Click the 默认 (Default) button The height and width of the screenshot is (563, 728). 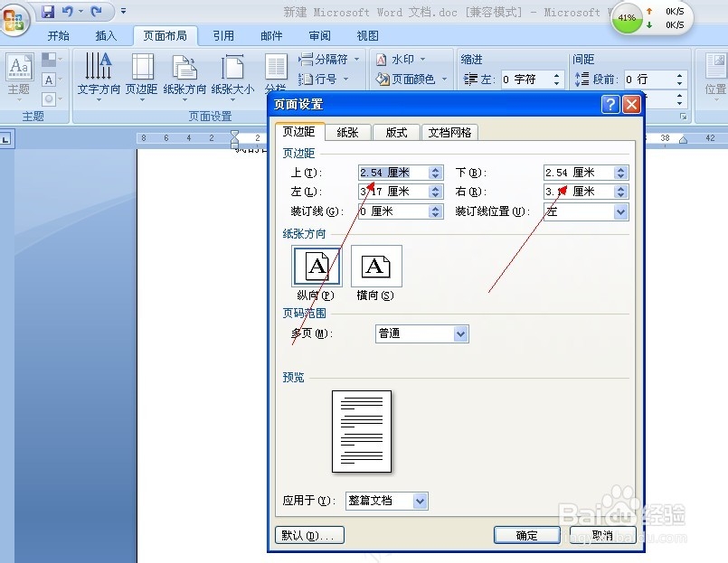(309, 534)
